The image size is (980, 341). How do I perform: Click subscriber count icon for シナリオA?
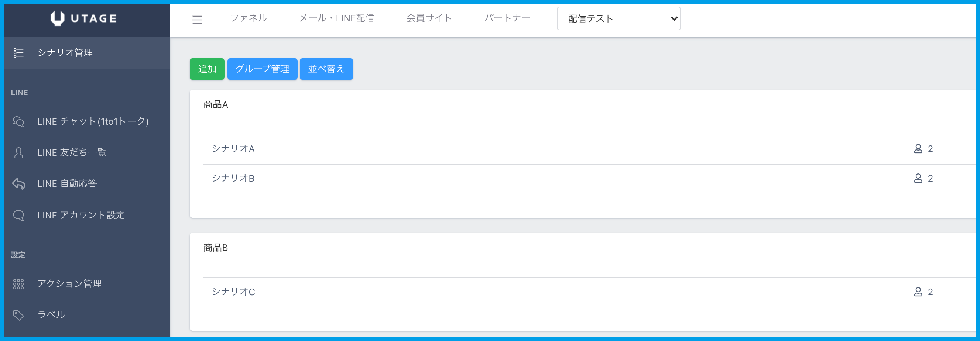[x=918, y=149]
